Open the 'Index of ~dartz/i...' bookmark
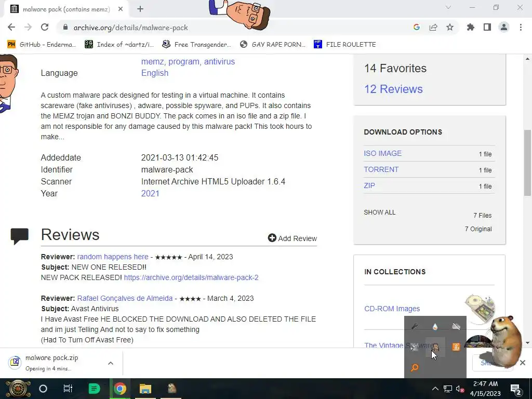This screenshot has width=532, height=399. point(119,45)
